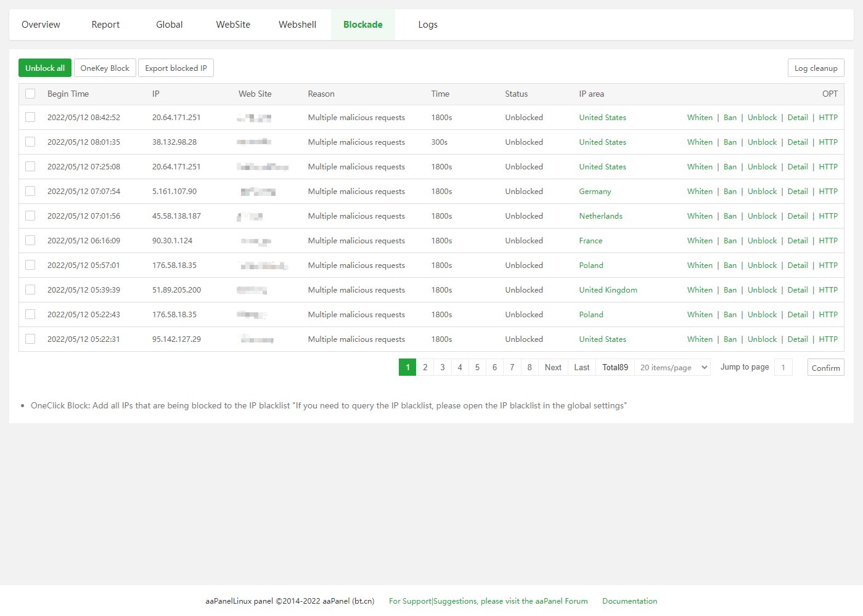Click the Unblock all button

point(45,68)
